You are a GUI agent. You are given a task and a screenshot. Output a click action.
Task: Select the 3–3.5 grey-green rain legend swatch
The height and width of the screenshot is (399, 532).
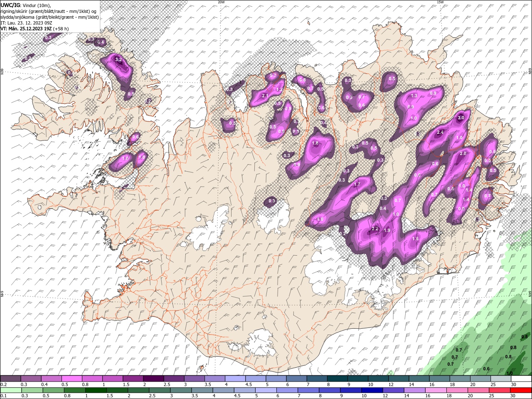point(181,390)
